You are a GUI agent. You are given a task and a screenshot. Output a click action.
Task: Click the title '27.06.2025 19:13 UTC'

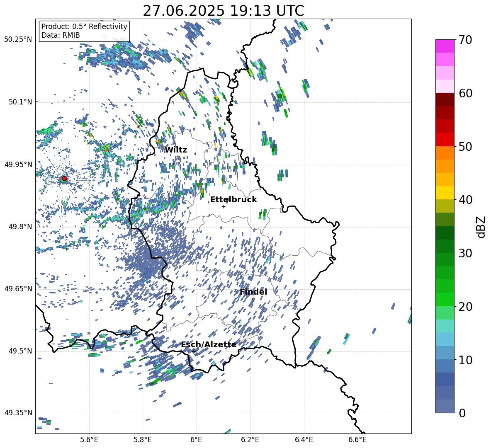point(224,11)
